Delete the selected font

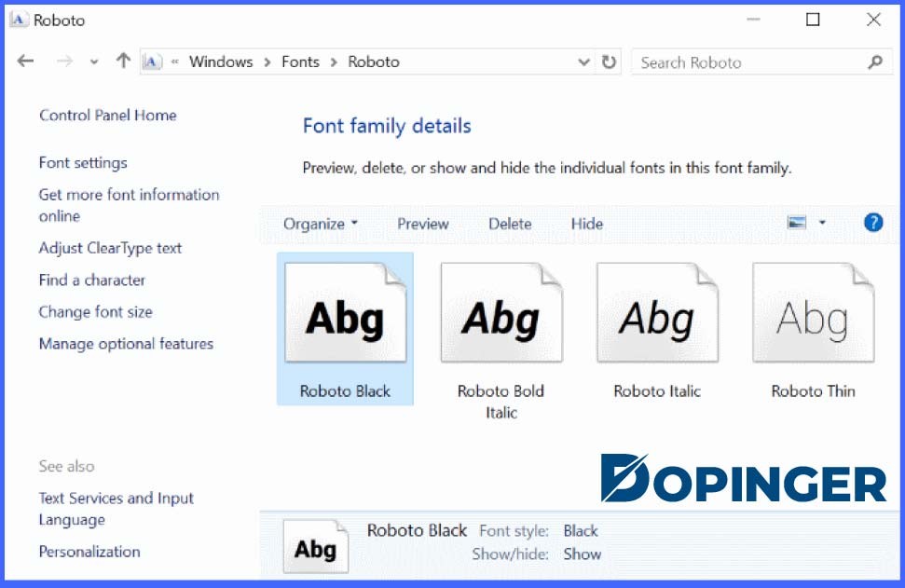511,224
